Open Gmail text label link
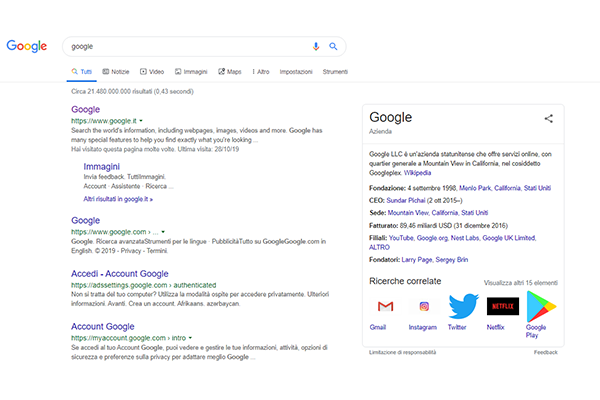 click(378, 327)
